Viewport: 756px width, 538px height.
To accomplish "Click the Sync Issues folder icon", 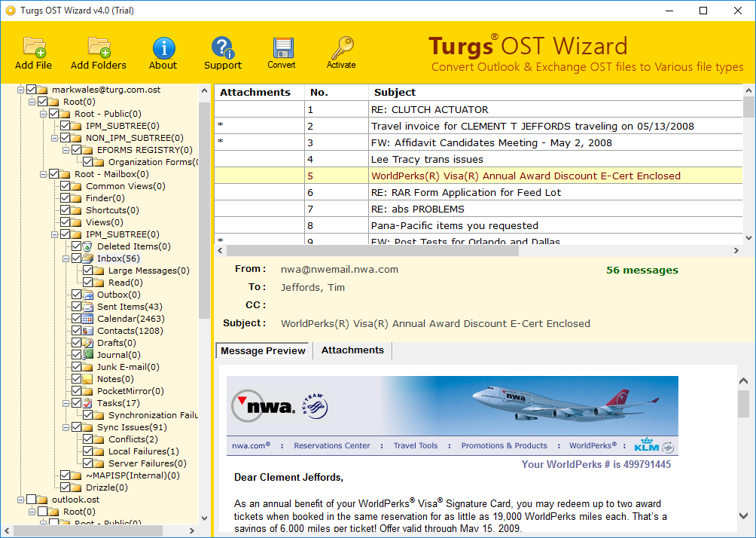I will pyautogui.click(x=88, y=427).
